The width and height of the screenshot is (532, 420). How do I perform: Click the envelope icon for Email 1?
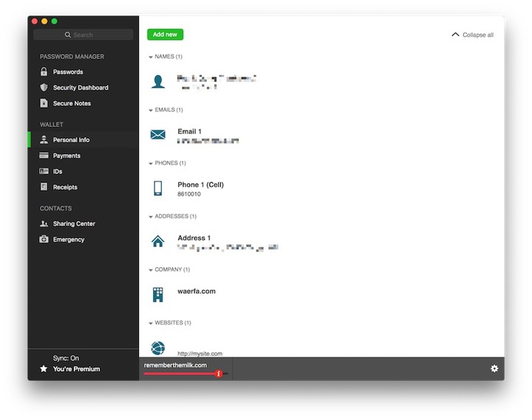click(157, 135)
